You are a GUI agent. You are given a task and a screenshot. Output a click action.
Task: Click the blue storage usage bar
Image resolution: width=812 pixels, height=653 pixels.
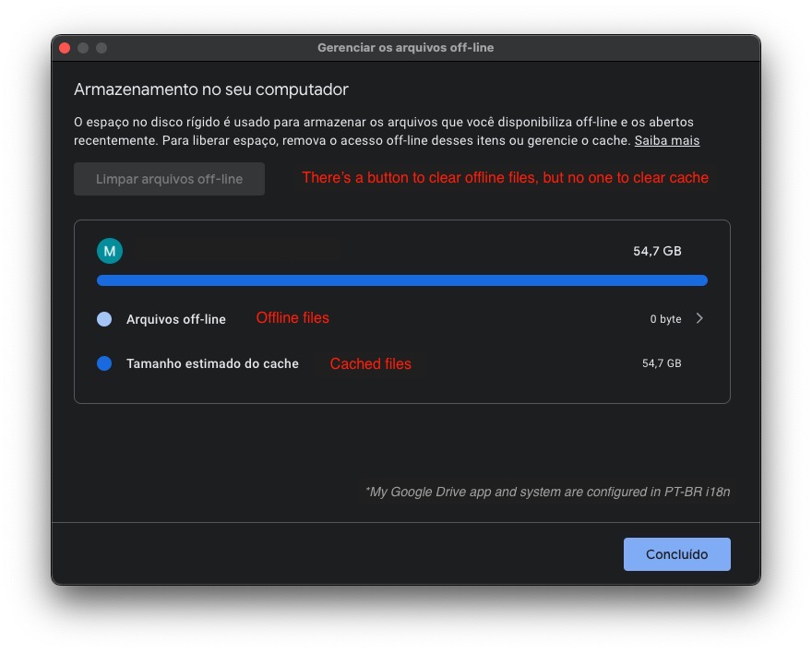click(x=402, y=280)
